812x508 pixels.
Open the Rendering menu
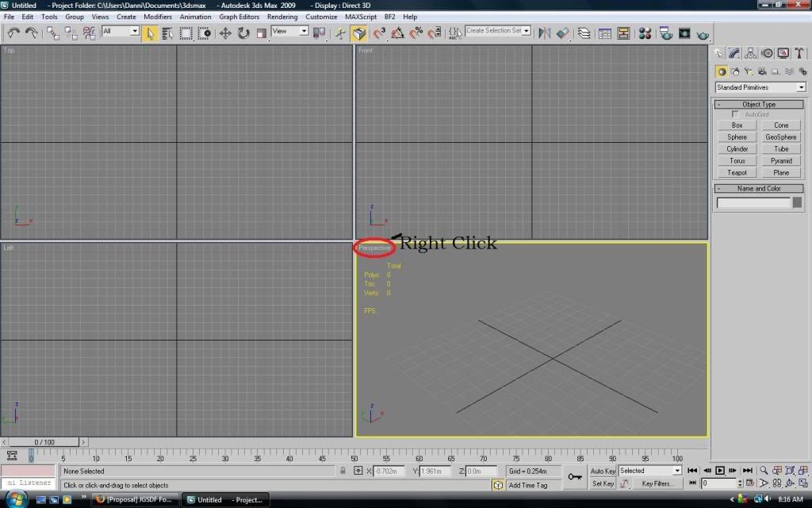point(282,17)
